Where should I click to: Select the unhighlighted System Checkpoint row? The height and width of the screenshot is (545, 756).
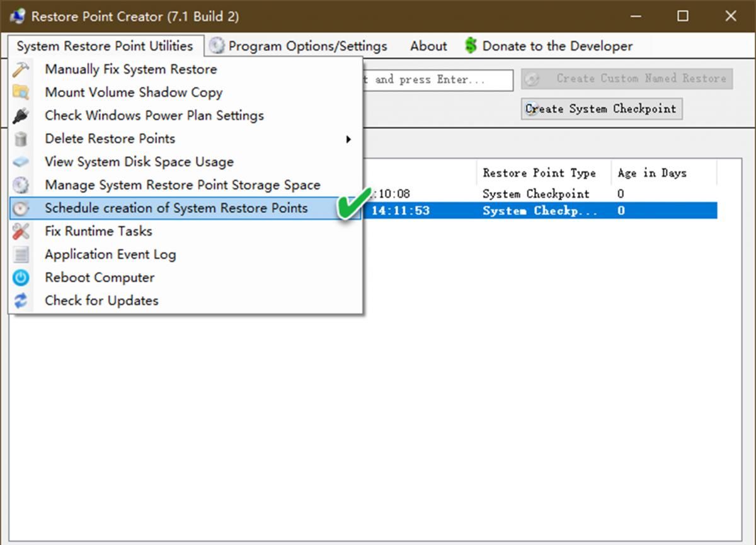(x=540, y=194)
